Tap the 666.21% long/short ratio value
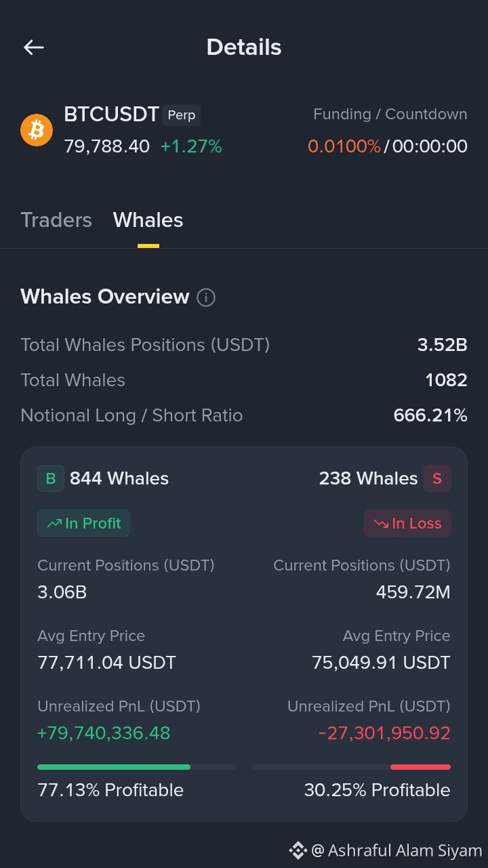488x868 pixels. point(430,415)
